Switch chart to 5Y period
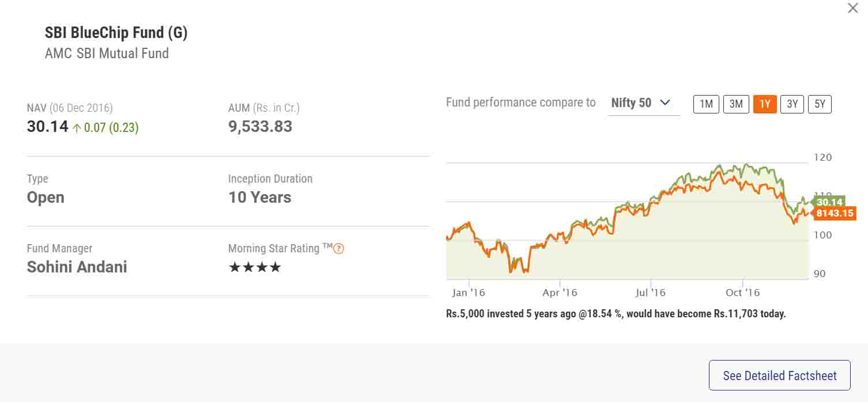 pyautogui.click(x=820, y=104)
